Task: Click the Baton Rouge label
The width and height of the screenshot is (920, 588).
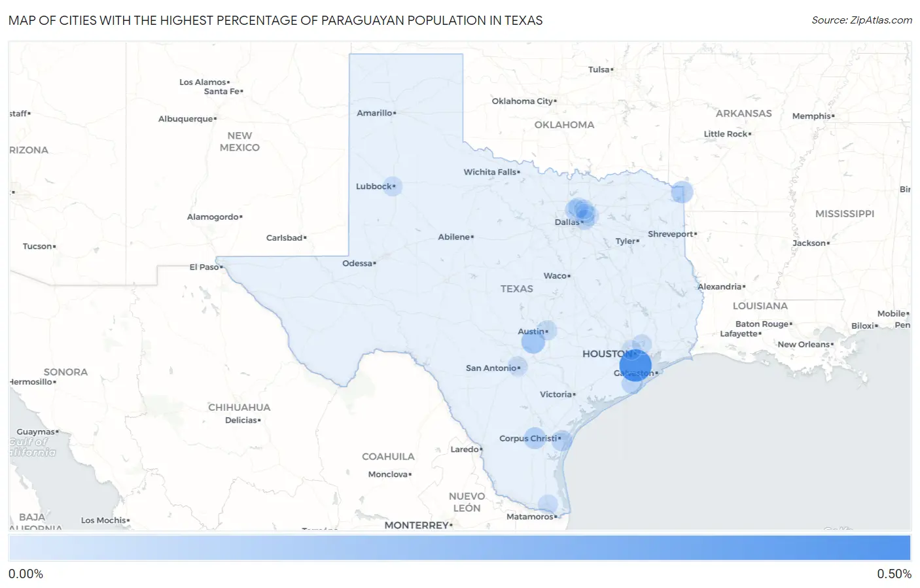Action: tap(762, 324)
